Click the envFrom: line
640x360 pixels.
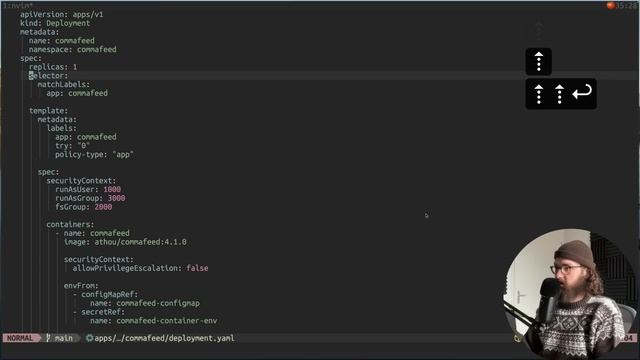coord(81,286)
